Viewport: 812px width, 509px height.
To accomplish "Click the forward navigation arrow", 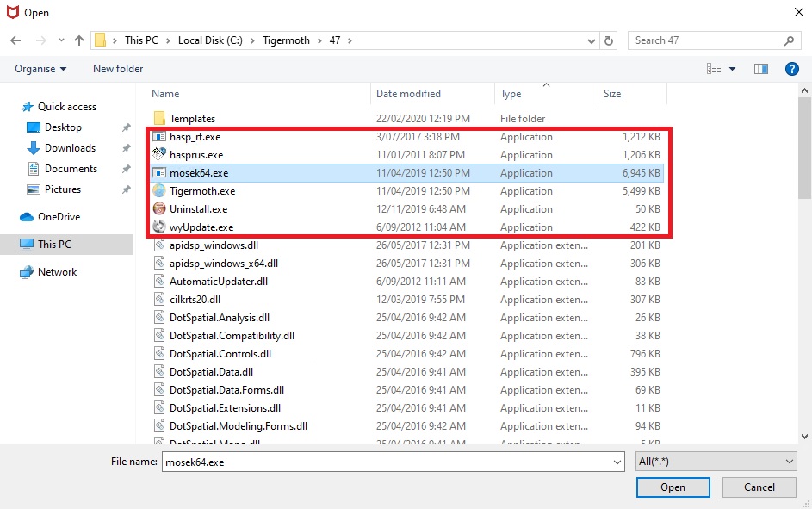I will point(41,40).
